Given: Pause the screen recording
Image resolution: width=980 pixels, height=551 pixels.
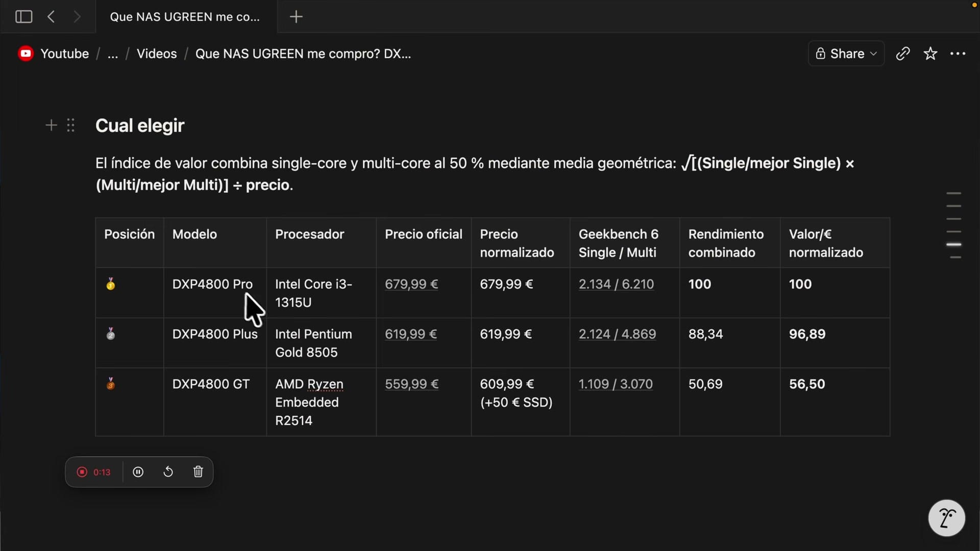Looking at the screenshot, I should click(138, 472).
